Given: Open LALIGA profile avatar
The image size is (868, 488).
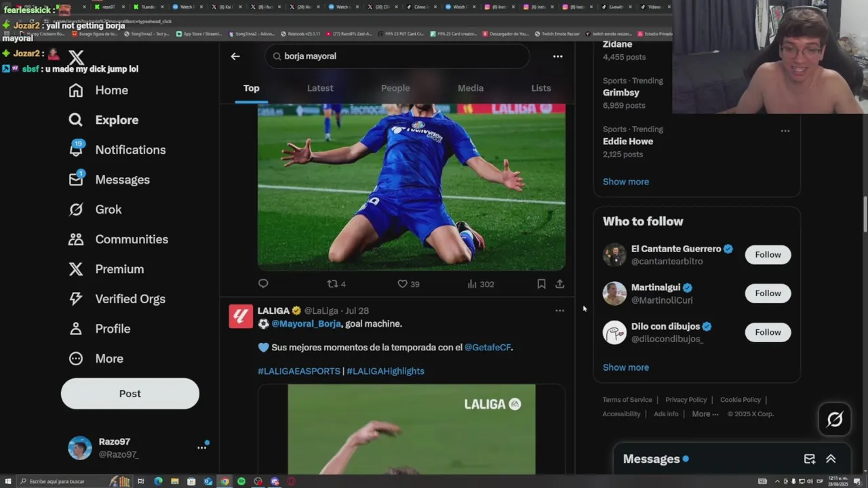Looking at the screenshot, I should click(x=241, y=317).
